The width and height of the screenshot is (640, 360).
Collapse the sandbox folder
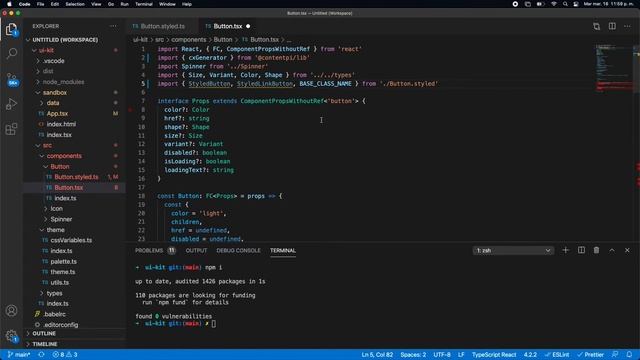(55, 93)
